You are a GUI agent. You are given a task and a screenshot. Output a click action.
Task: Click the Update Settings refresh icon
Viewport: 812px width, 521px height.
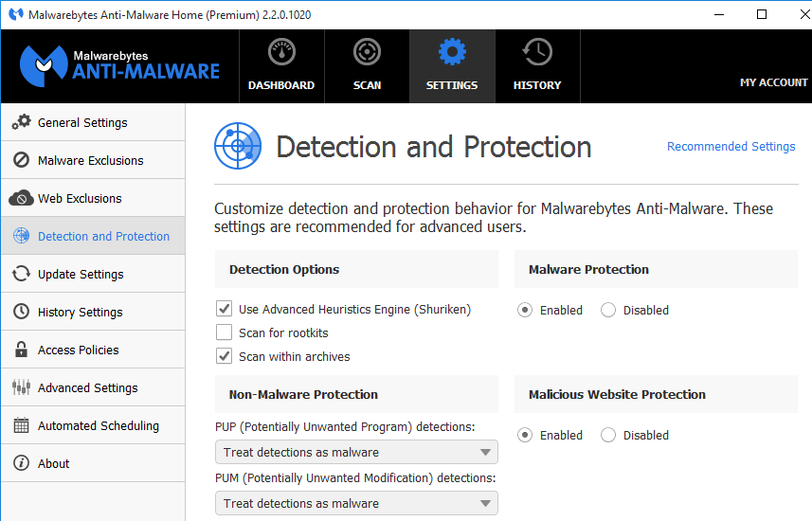[21, 274]
